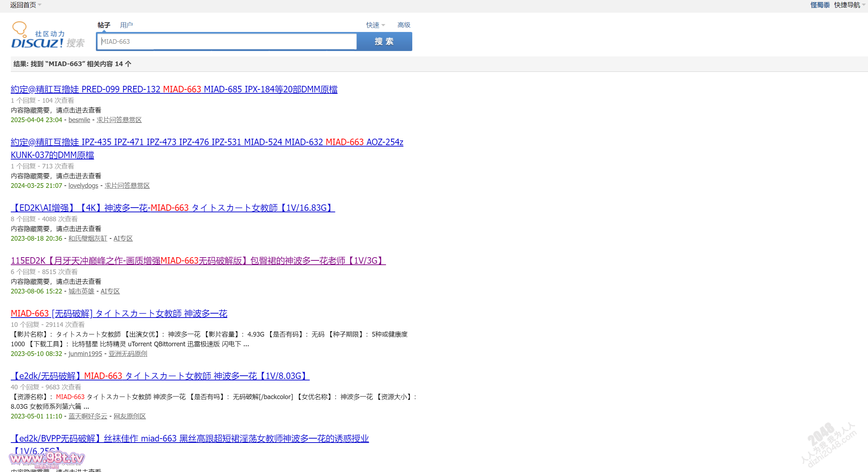
Task: Open author 蓝天啊好多云's profile
Action: [x=88, y=416]
